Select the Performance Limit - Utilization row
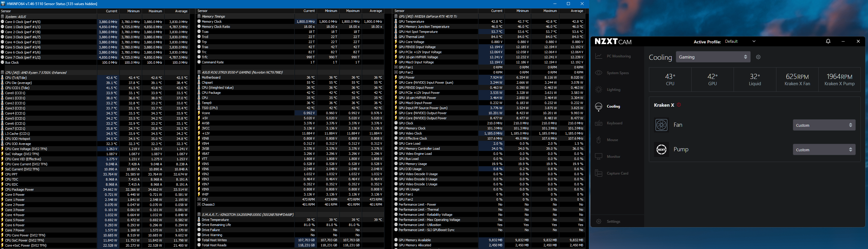The width and height of the screenshot is (868, 249). (489, 225)
